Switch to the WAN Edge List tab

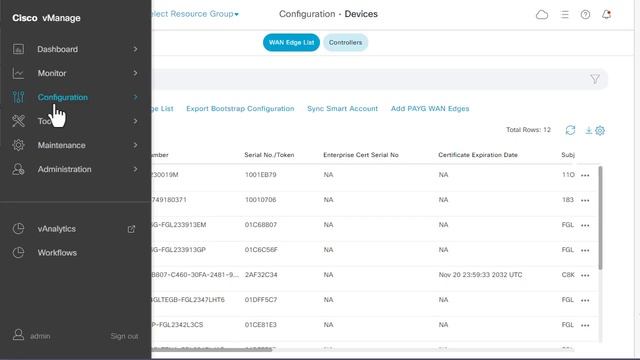[291, 42]
